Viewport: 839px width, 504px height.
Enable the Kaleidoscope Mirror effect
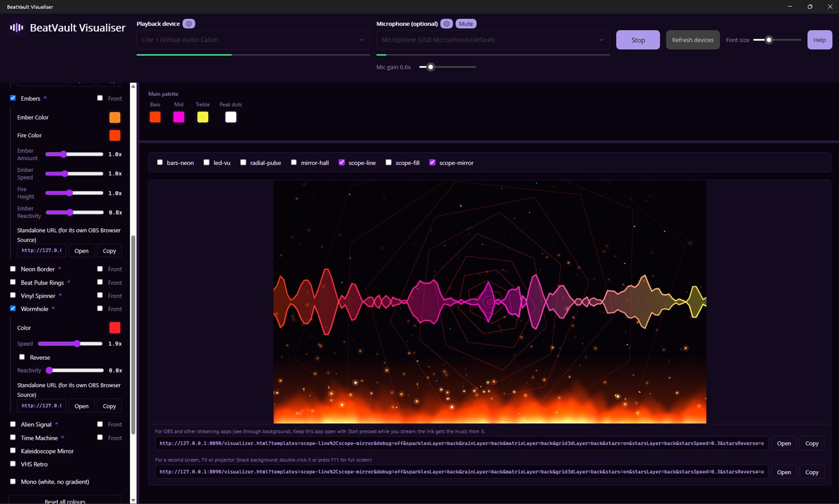(x=13, y=451)
